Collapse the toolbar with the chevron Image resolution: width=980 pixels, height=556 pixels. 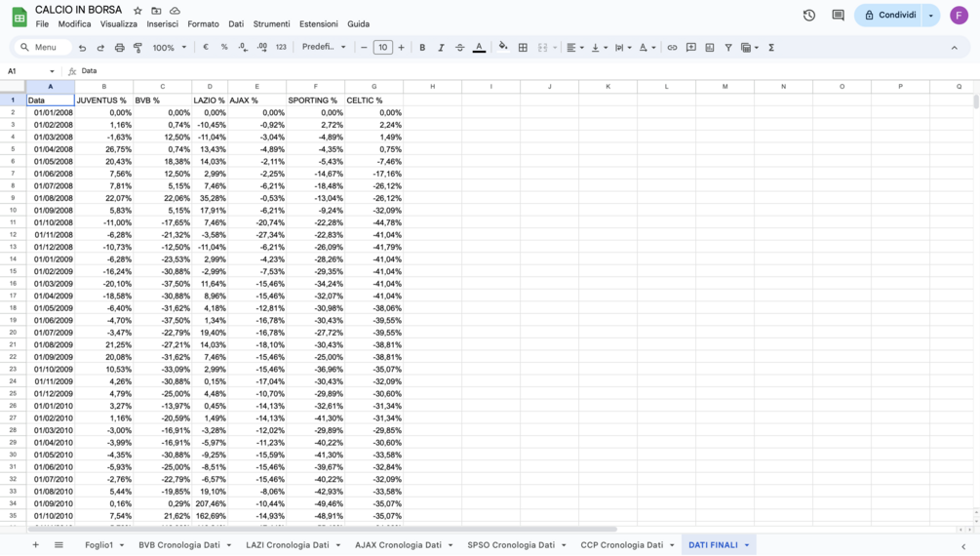coord(955,48)
